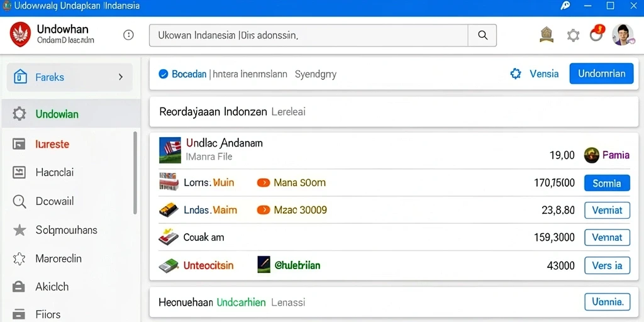The height and width of the screenshot is (322, 644).
Task: Click the magnifier search button
Action: pos(482,35)
